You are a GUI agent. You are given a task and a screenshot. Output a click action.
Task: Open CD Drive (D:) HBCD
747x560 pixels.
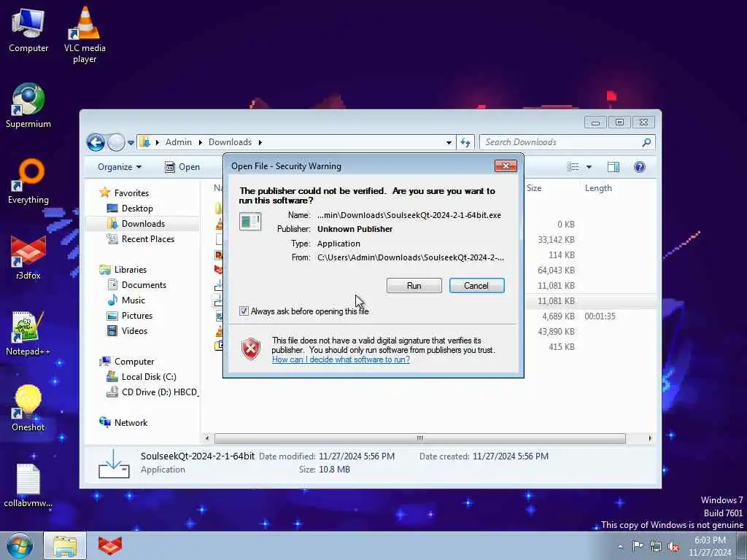tap(159, 392)
